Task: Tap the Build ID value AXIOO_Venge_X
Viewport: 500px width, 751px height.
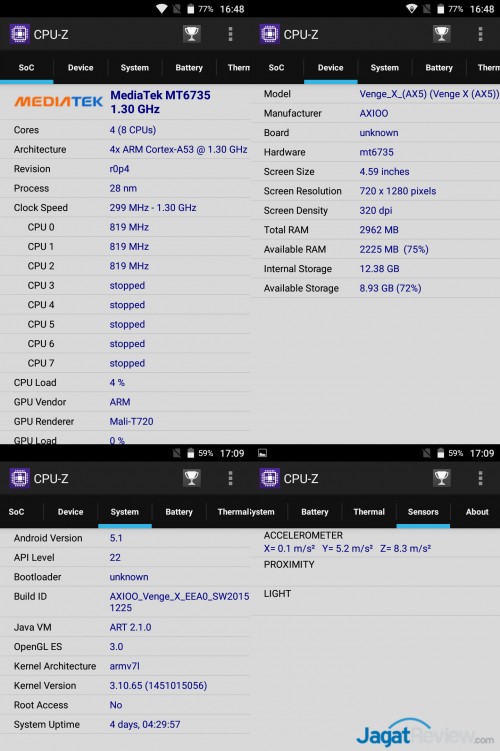Action: (179, 602)
